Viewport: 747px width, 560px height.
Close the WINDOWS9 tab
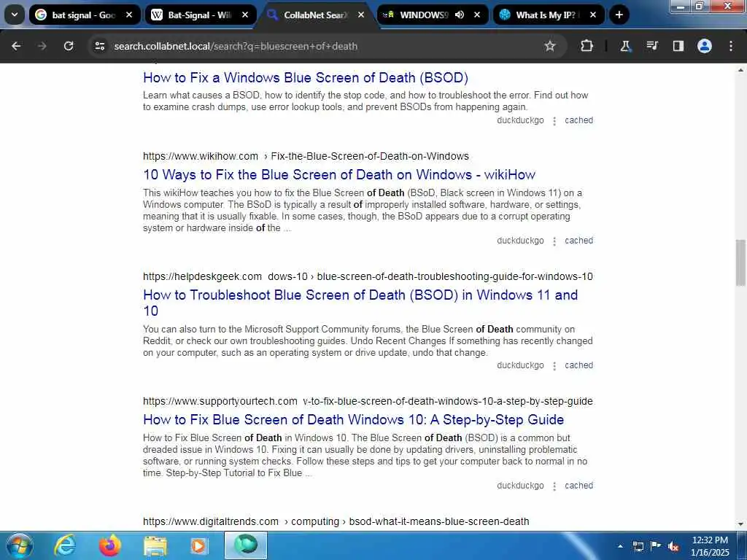pyautogui.click(x=477, y=15)
